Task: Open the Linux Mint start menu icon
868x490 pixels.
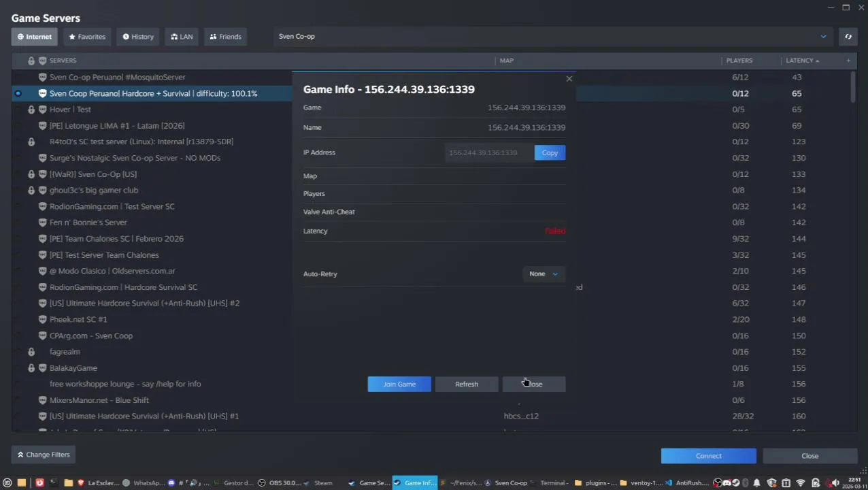Action: (7, 483)
